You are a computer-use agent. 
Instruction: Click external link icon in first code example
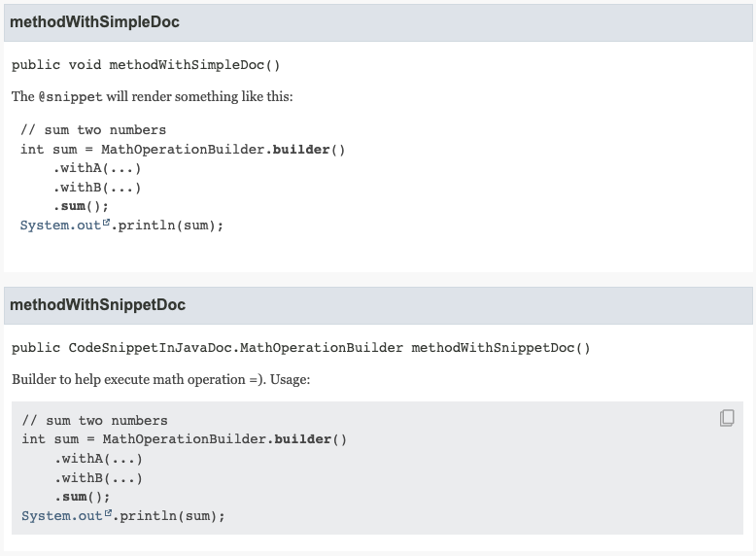[107, 223]
